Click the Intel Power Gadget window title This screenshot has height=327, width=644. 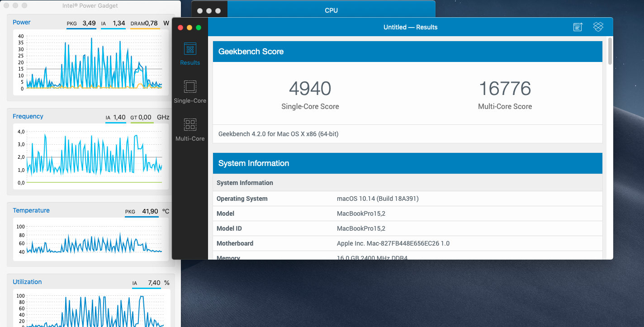[x=90, y=6]
